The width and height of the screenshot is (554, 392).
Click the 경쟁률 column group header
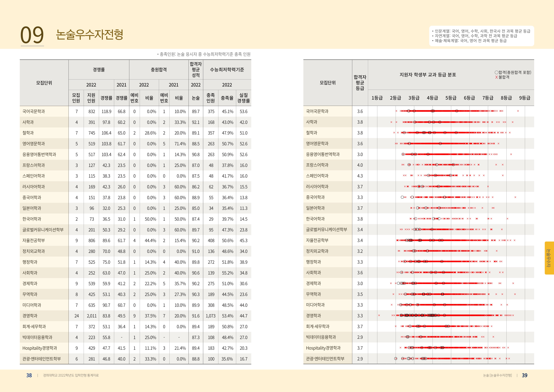tap(99, 69)
